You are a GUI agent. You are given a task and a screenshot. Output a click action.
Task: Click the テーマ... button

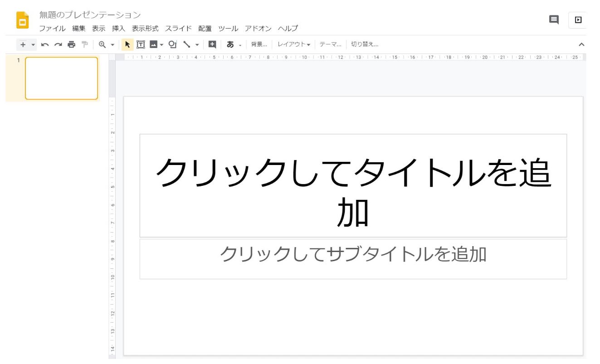(330, 44)
